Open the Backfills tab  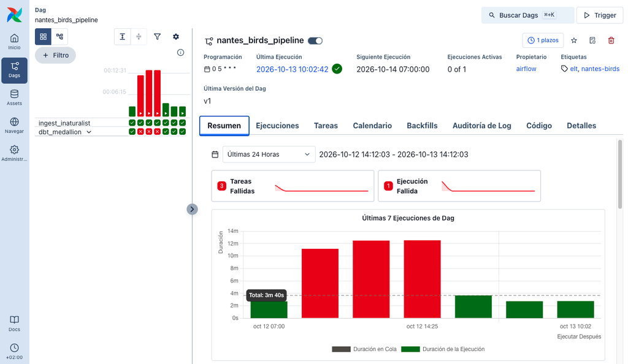click(422, 126)
